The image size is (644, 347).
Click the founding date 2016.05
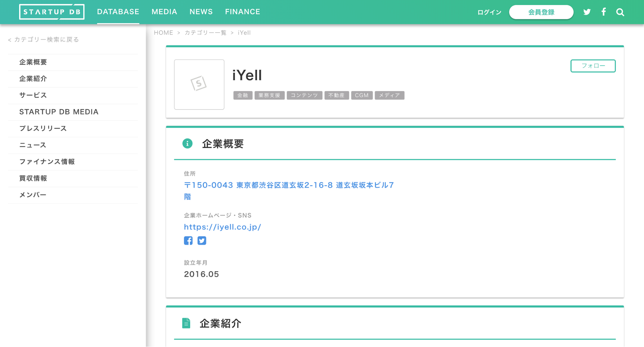(x=202, y=274)
